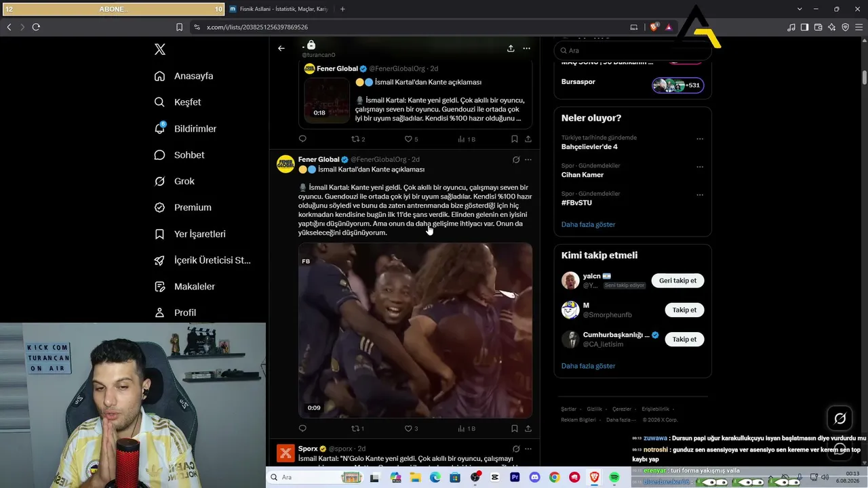Open Brave Wallet toolbar icon
Image resolution: width=868 pixels, height=488 pixels.
coord(818,27)
